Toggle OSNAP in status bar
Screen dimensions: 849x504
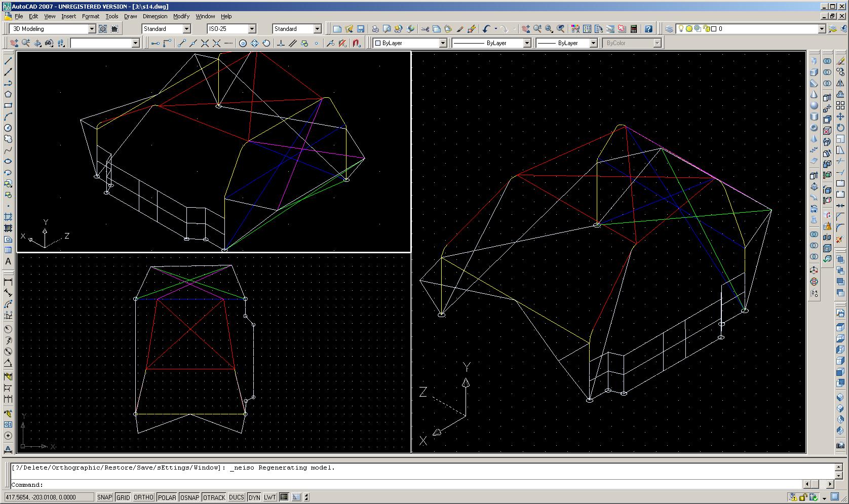[x=189, y=497]
